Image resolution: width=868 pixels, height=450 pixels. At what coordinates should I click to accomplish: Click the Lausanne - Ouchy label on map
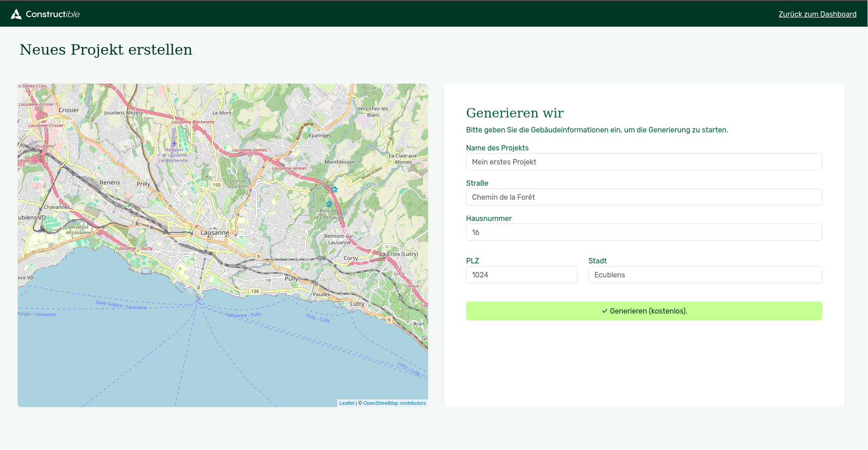(x=135, y=248)
